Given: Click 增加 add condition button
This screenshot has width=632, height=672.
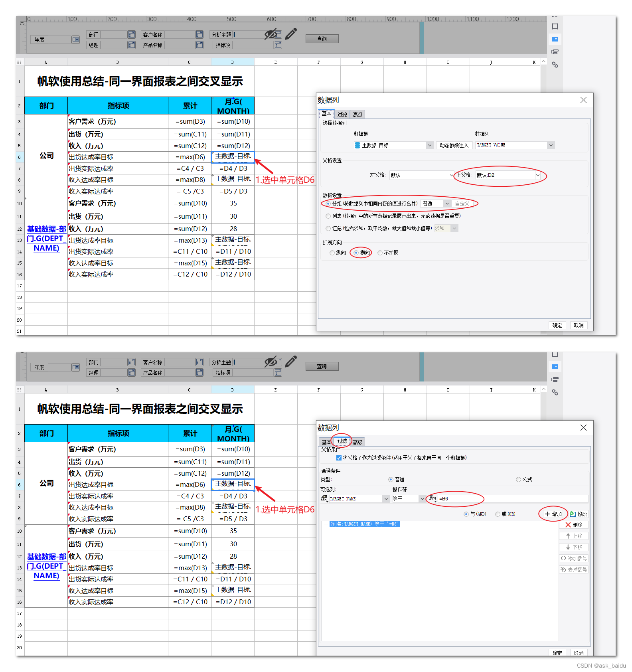Looking at the screenshot, I should pyautogui.click(x=553, y=514).
